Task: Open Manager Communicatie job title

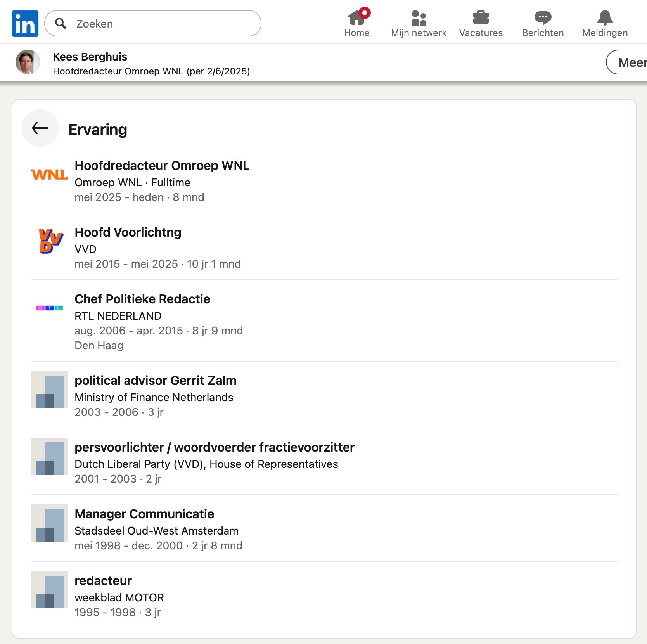Action: pyautogui.click(x=144, y=514)
